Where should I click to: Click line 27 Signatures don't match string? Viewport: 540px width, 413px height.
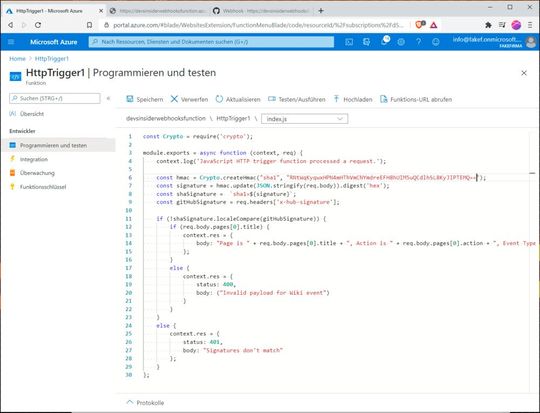243,350
